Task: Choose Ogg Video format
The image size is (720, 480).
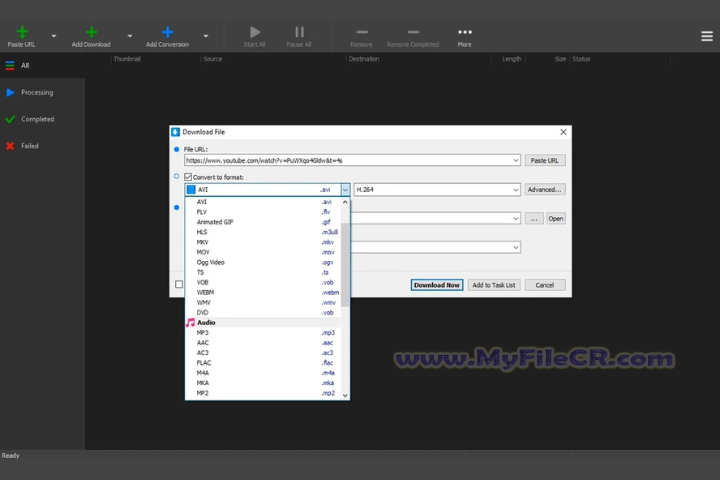Action: 263,263
